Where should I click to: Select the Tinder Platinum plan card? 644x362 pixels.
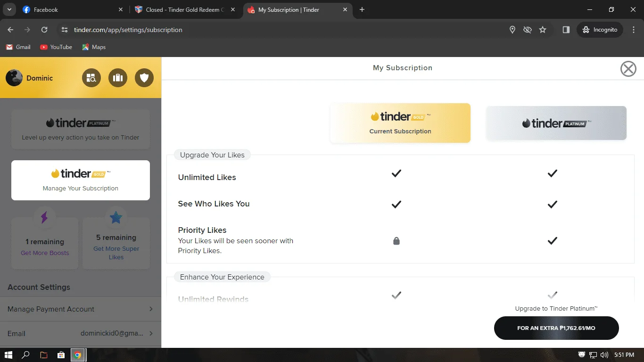[556, 123]
